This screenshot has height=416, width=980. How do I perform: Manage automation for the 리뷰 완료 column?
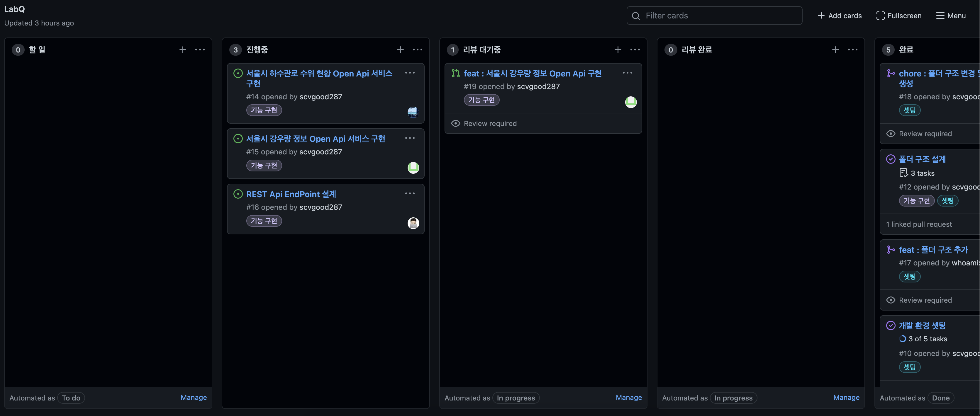(x=847, y=397)
